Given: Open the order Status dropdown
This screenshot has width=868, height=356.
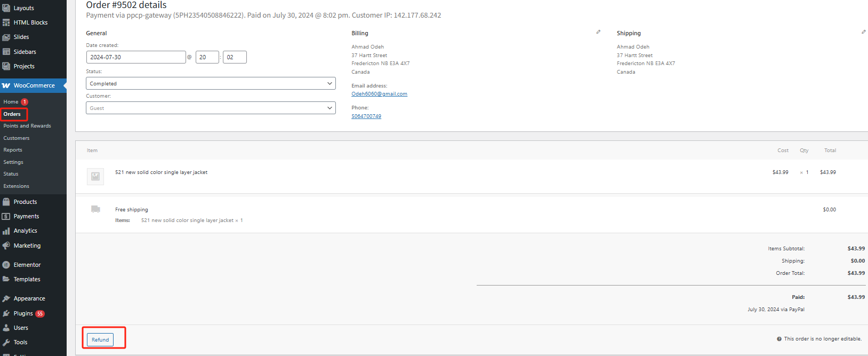Looking at the screenshot, I should [x=211, y=83].
